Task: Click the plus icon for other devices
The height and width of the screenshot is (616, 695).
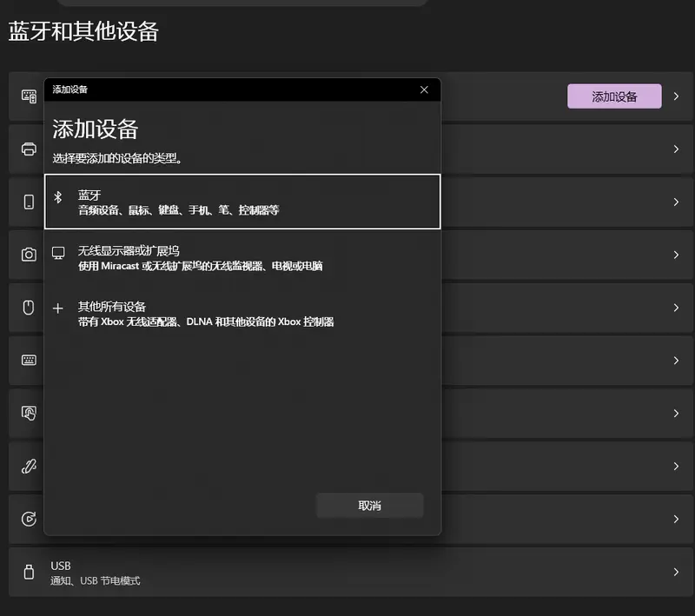Action: click(x=57, y=308)
